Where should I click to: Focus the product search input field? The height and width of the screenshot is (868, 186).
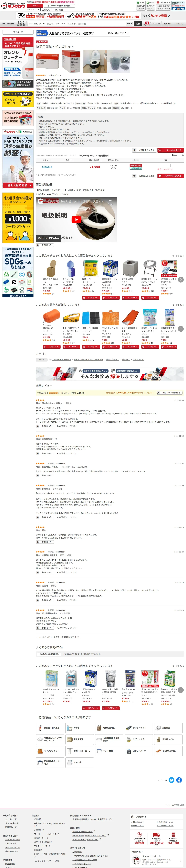pyautogui.click(x=86, y=24)
